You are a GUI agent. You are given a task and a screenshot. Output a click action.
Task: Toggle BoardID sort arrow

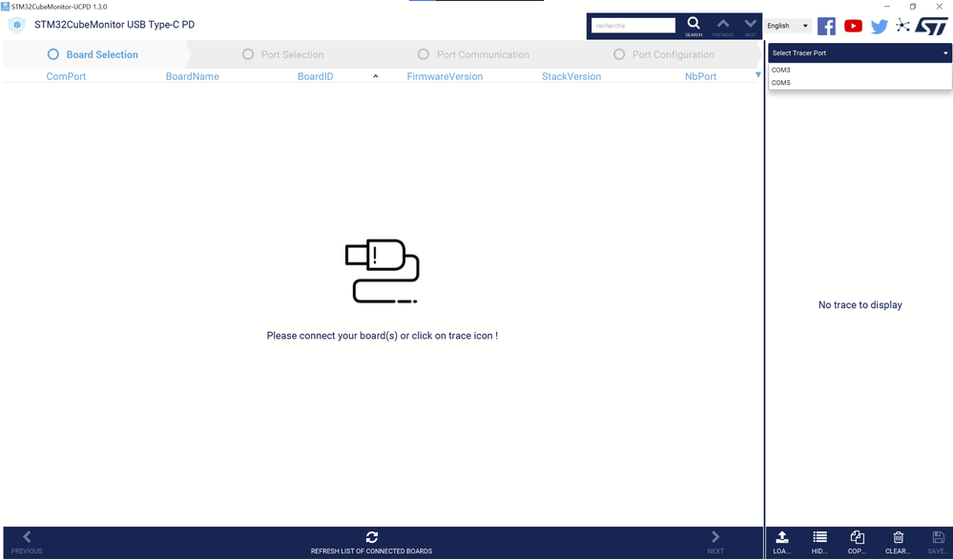click(376, 76)
